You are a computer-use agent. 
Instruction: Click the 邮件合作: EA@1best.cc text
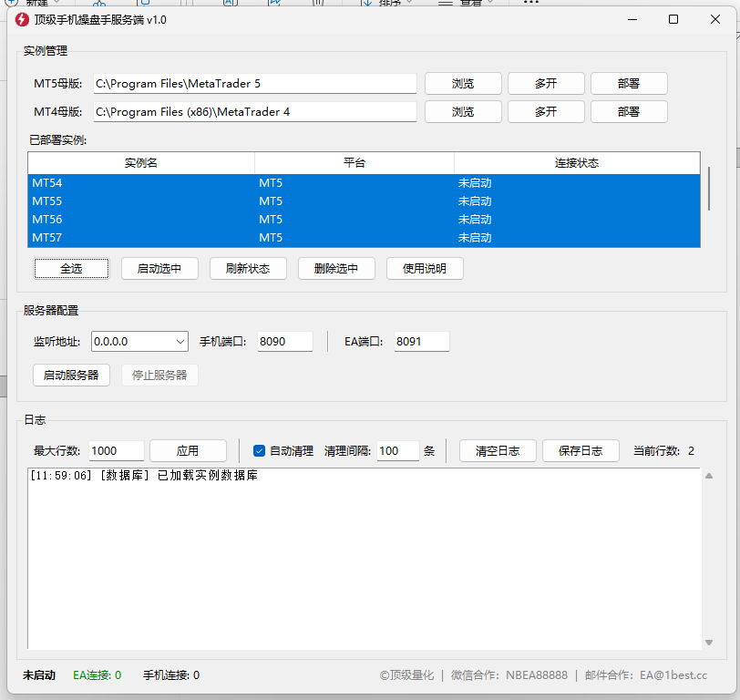tap(646, 675)
